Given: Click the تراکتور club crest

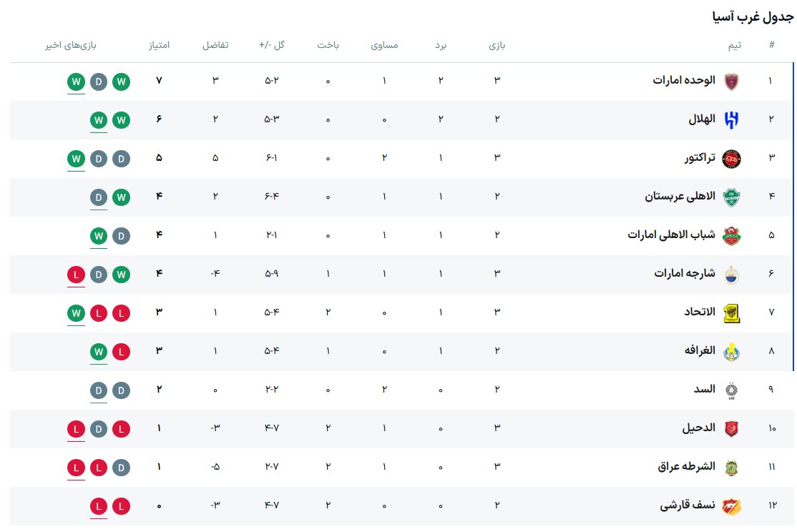Looking at the screenshot, I should tap(730, 158).
